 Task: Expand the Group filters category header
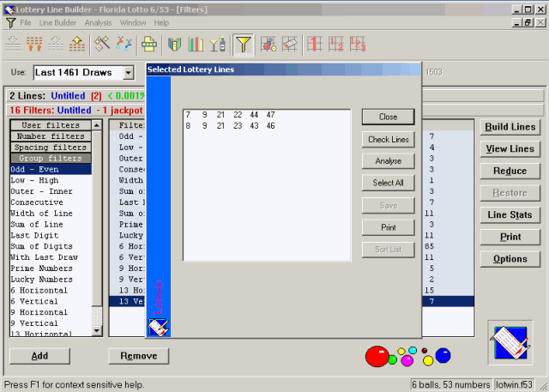click(x=51, y=158)
